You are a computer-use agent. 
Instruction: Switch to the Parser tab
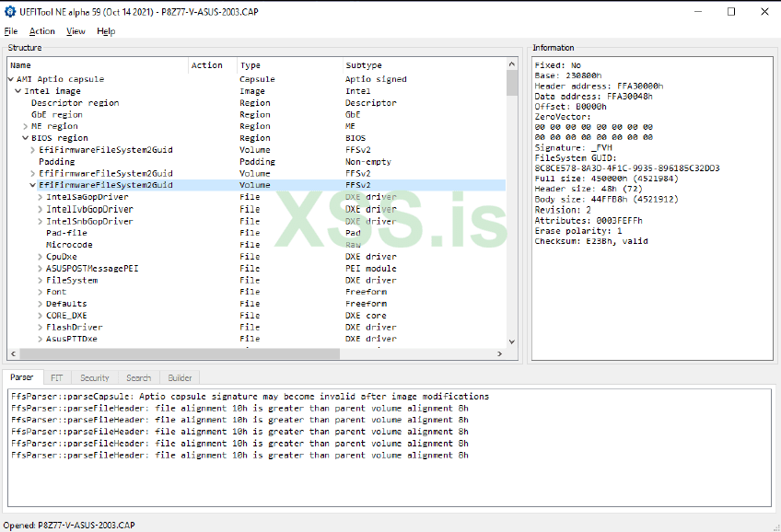[x=22, y=377]
